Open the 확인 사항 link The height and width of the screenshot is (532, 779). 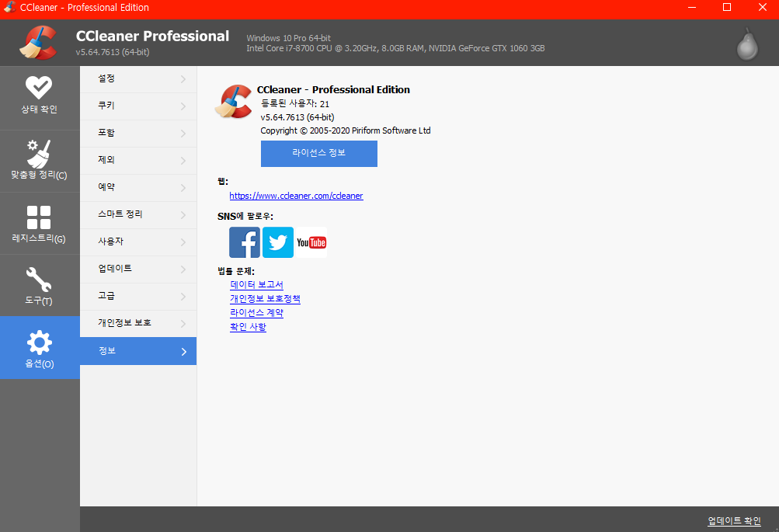(248, 327)
